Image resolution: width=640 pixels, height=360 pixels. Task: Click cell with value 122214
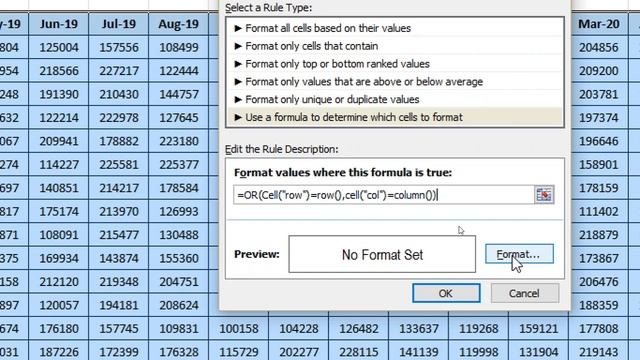59,118
